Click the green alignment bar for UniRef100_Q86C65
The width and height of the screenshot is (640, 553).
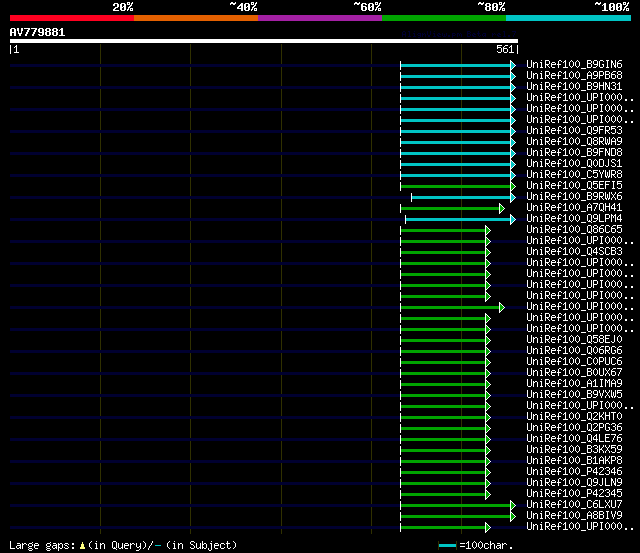pos(443,231)
